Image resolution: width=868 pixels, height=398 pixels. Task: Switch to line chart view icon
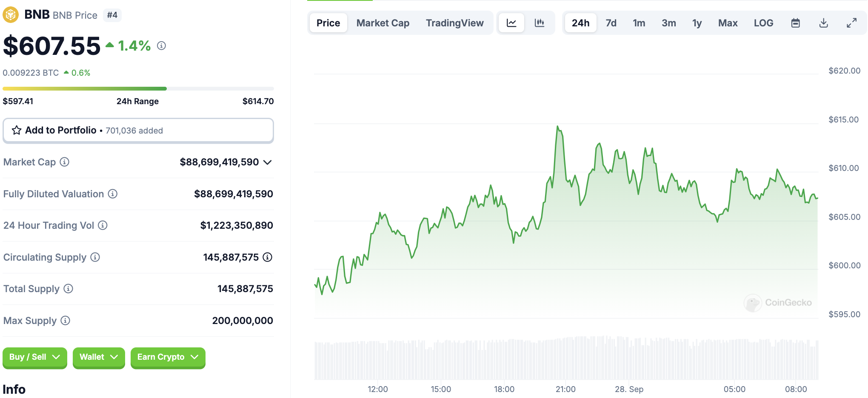(511, 23)
